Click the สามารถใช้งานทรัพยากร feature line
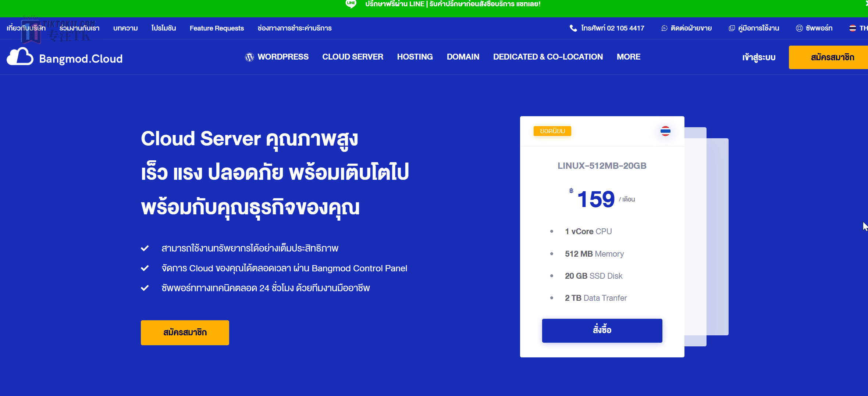The height and width of the screenshot is (396, 868). pyautogui.click(x=250, y=248)
